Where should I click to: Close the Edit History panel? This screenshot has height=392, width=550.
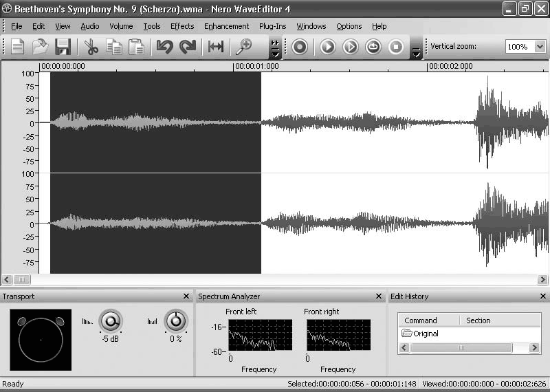tap(544, 296)
